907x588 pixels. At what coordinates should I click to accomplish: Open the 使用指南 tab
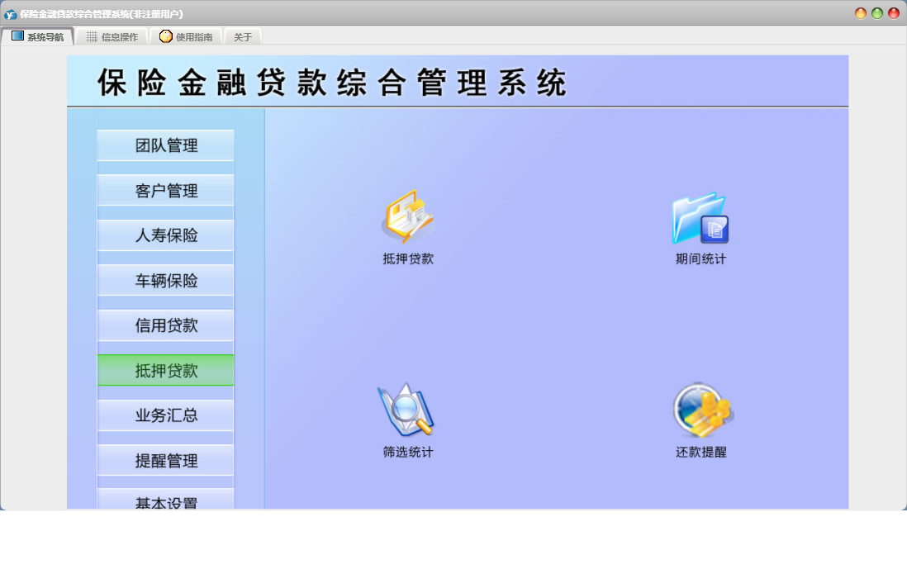click(x=186, y=37)
